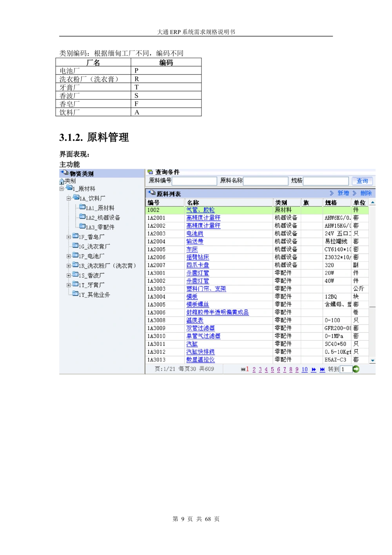Click the folder icon beside 1A2_机器设备

click(x=82, y=217)
